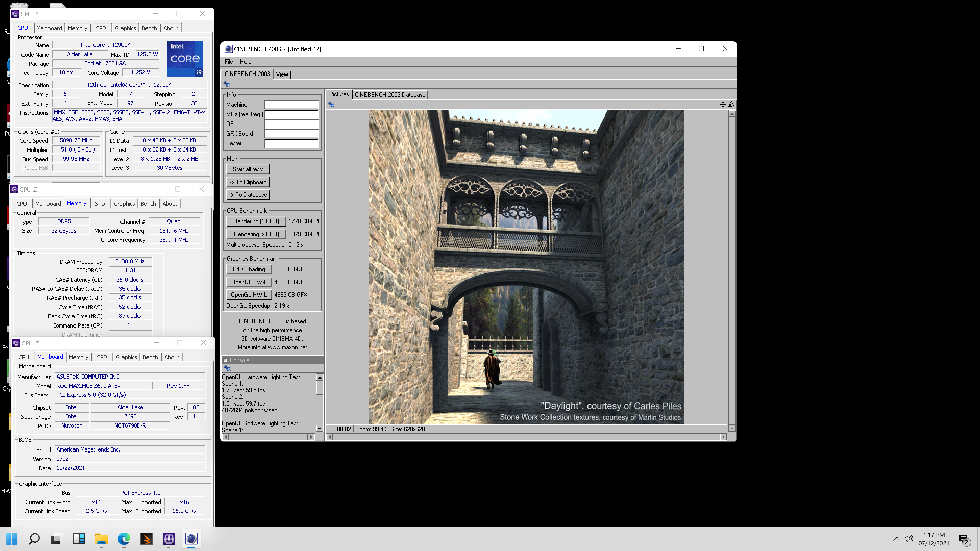This screenshot has width=980, height=551.
Task: Run Rendering (x CPU) benchmark
Action: 256,234
